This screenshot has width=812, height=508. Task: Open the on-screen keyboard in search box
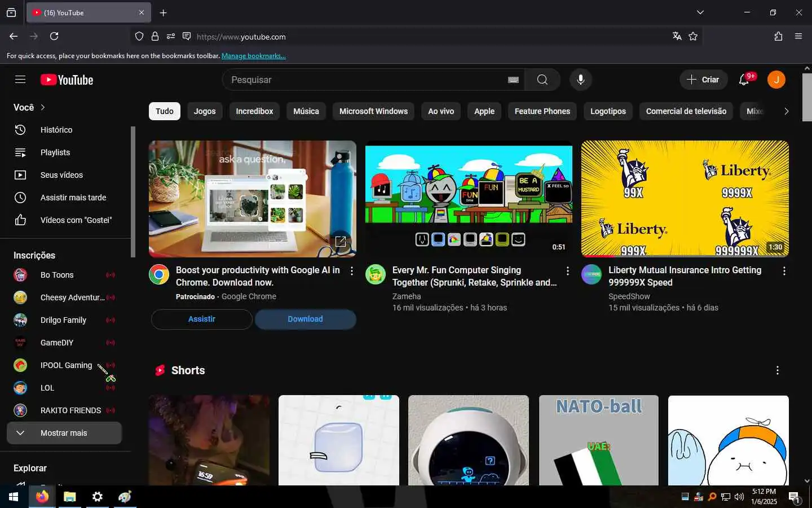point(513,80)
